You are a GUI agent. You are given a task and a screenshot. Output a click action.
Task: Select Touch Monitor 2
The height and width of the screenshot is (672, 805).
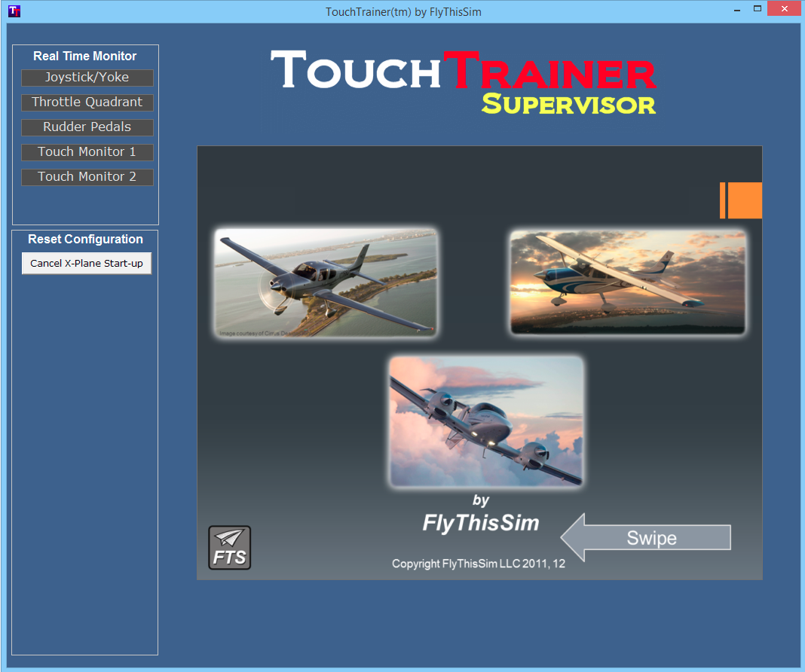[87, 177]
